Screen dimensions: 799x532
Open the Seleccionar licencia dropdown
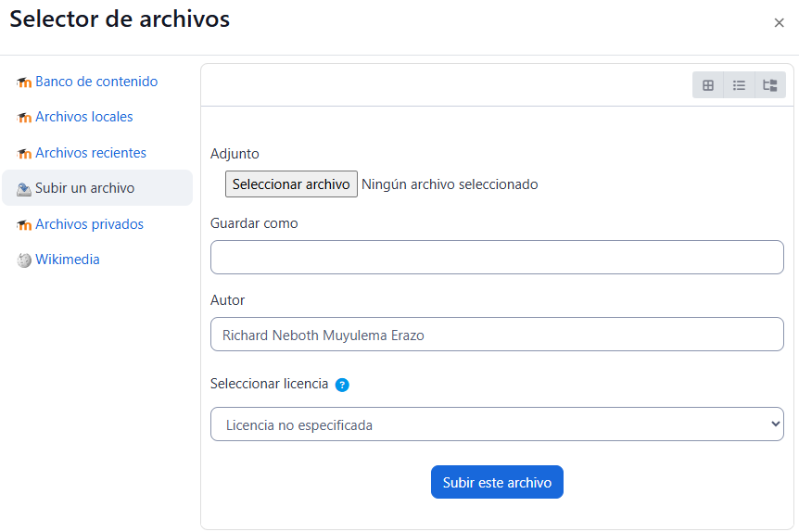tap(497, 424)
